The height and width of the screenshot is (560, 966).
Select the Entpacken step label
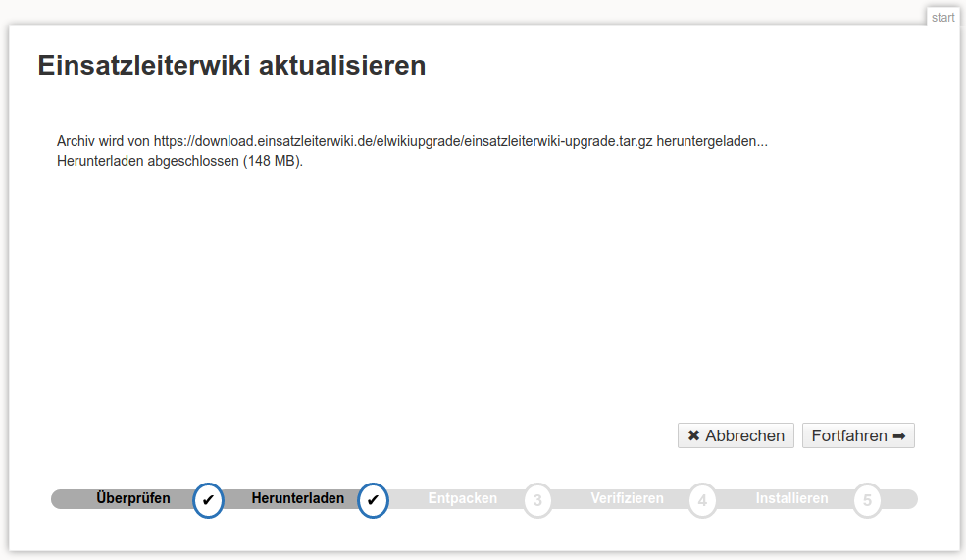pos(463,498)
